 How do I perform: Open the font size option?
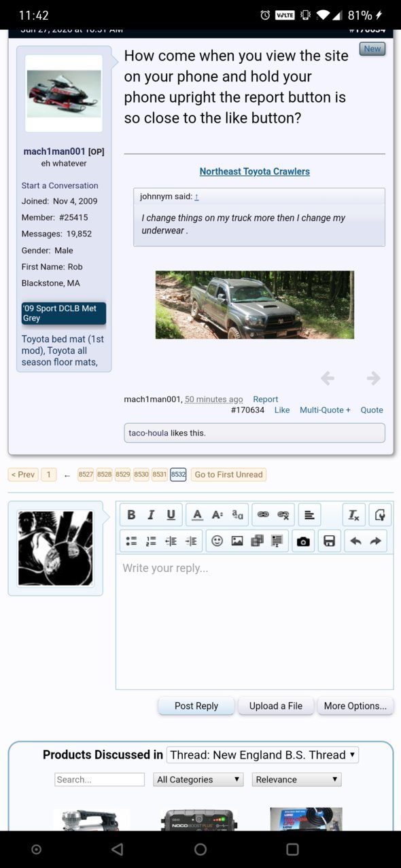click(x=217, y=515)
